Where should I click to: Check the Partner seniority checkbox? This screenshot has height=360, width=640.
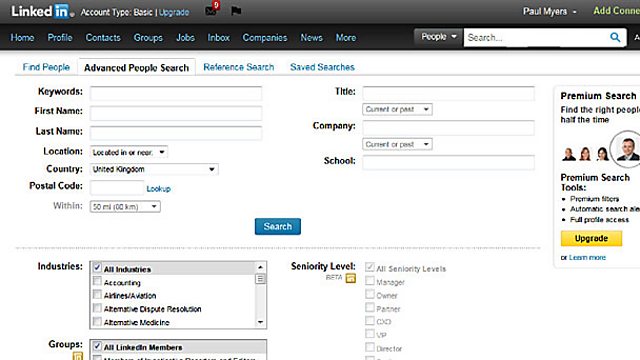[x=370, y=307]
